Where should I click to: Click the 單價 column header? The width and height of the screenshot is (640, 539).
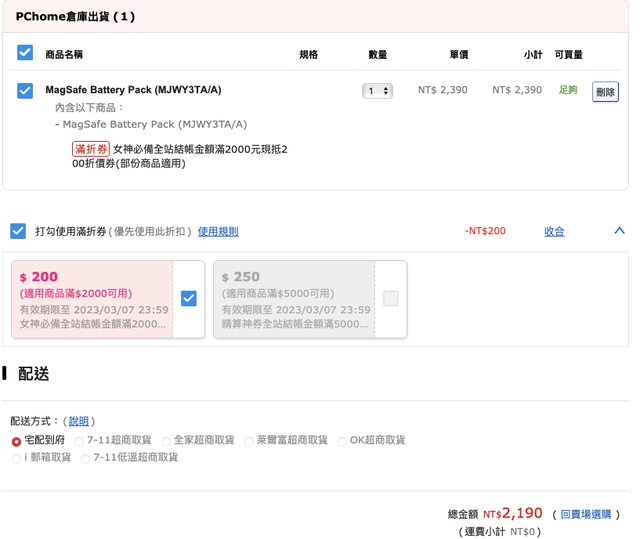pyautogui.click(x=459, y=54)
